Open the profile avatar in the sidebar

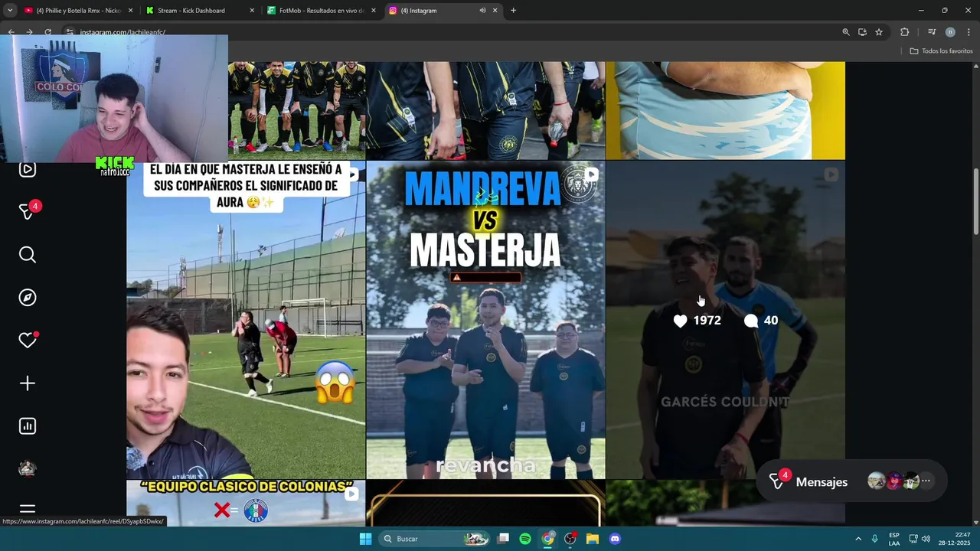pyautogui.click(x=28, y=469)
